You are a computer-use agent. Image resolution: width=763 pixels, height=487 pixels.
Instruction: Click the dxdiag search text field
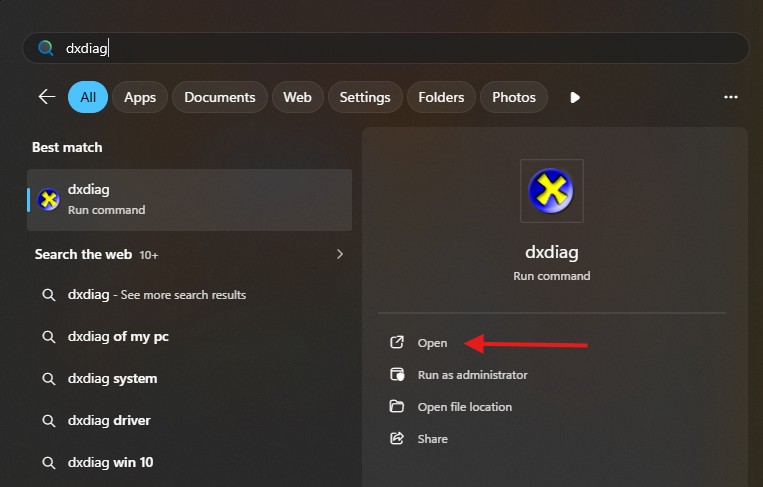tap(385, 48)
